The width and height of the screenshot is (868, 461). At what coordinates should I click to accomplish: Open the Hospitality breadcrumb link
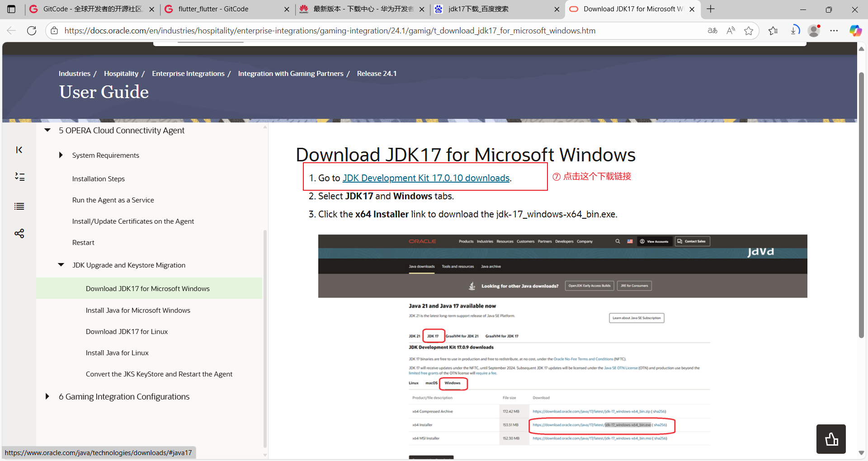point(121,74)
